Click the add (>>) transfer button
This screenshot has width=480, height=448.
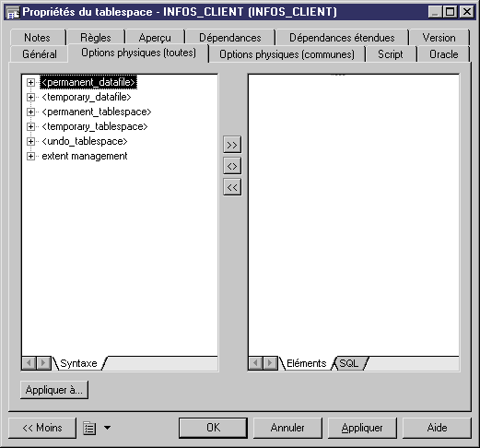[232, 145]
